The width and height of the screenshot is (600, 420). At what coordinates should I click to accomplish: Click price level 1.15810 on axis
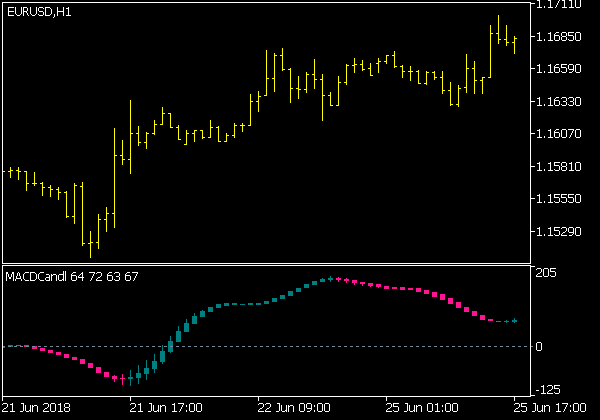tap(558, 167)
